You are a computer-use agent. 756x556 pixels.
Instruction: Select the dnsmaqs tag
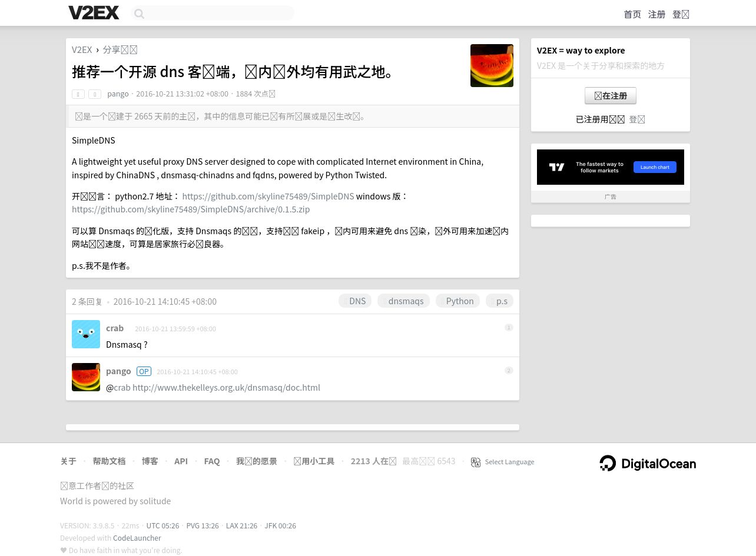pos(403,301)
